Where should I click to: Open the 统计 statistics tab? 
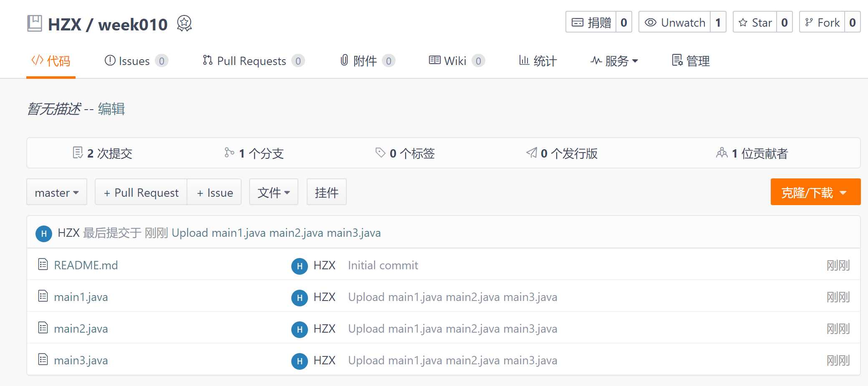point(537,61)
